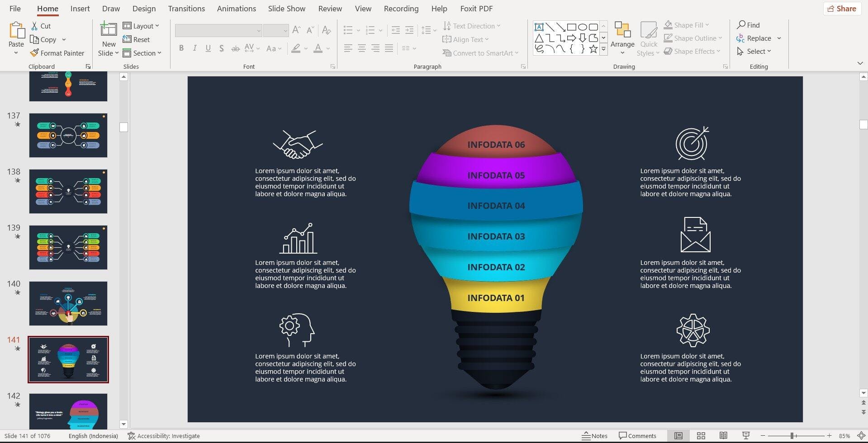Image resolution: width=868 pixels, height=443 pixels.
Task: Click the Share button
Action: point(842,9)
